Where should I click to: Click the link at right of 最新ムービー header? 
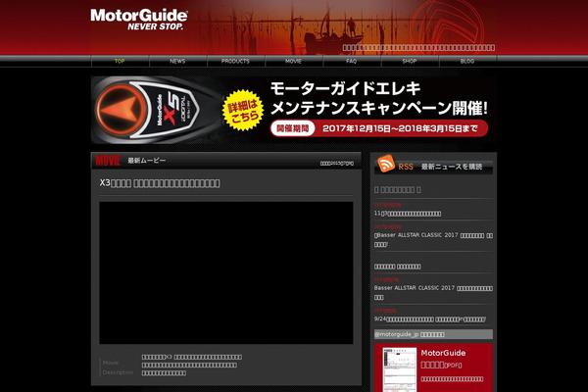point(337,164)
